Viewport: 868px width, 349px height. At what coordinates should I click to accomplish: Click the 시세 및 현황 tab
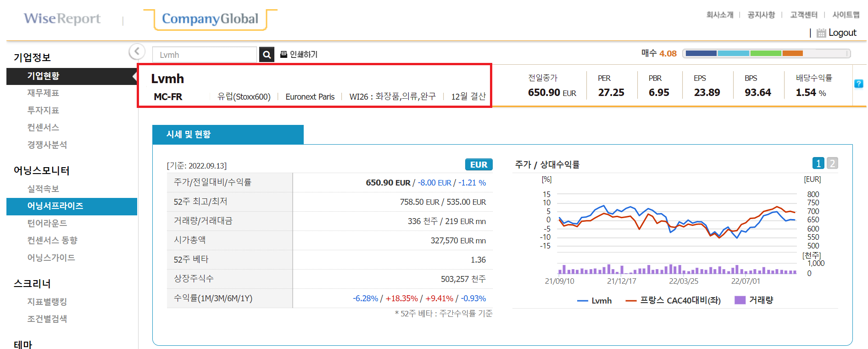pyautogui.click(x=228, y=135)
